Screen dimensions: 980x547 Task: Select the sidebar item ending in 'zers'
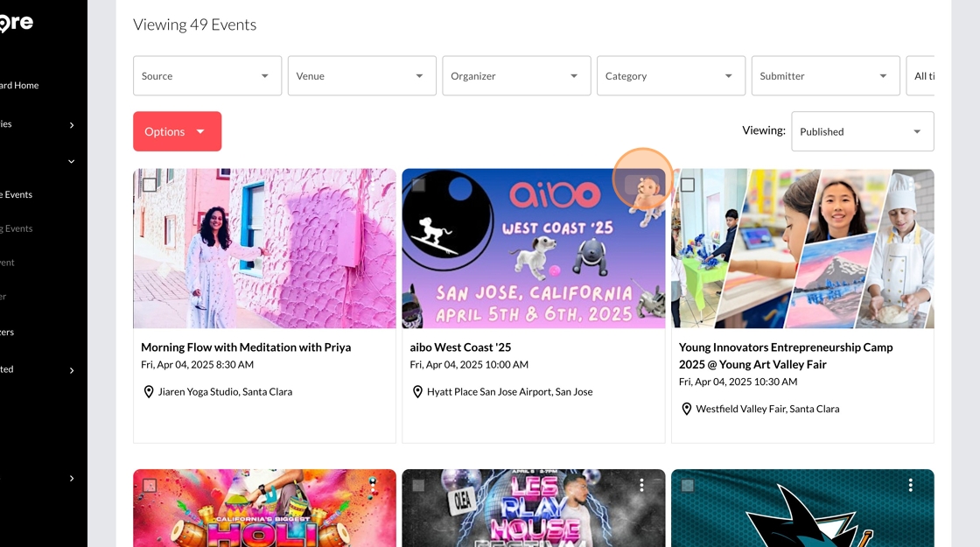tap(7, 332)
